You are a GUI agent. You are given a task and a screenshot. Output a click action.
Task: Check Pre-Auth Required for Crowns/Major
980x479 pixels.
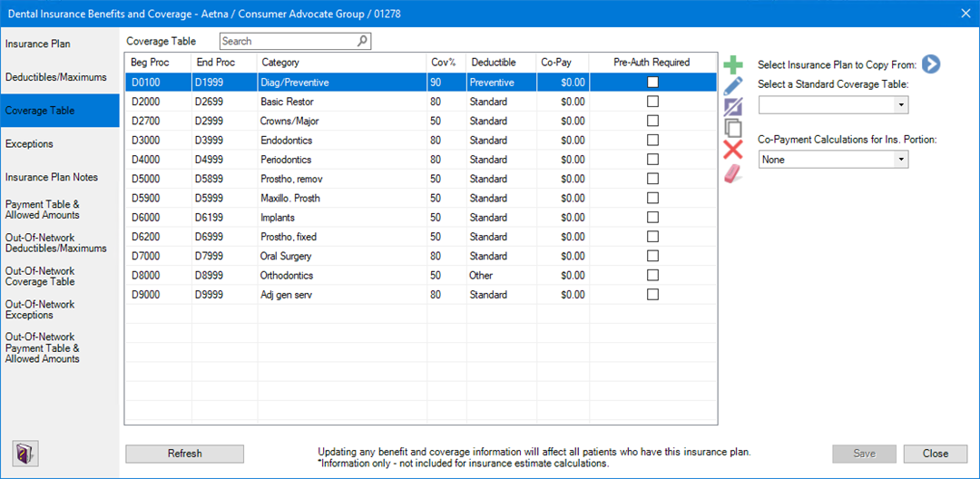tap(652, 121)
